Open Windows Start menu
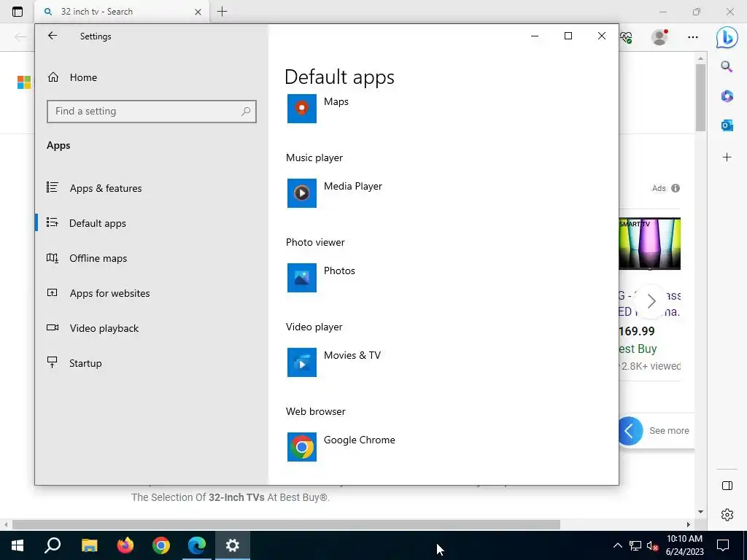This screenshot has width=747, height=560. pos(18,545)
